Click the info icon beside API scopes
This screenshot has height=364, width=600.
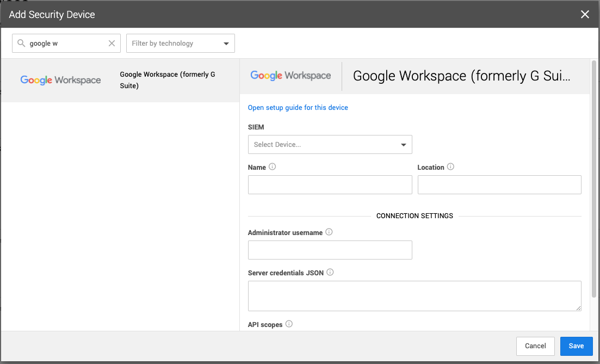(289, 324)
